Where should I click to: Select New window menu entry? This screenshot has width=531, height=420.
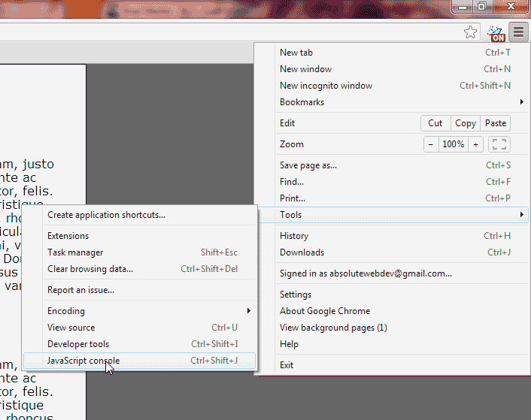click(x=402, y=69)
